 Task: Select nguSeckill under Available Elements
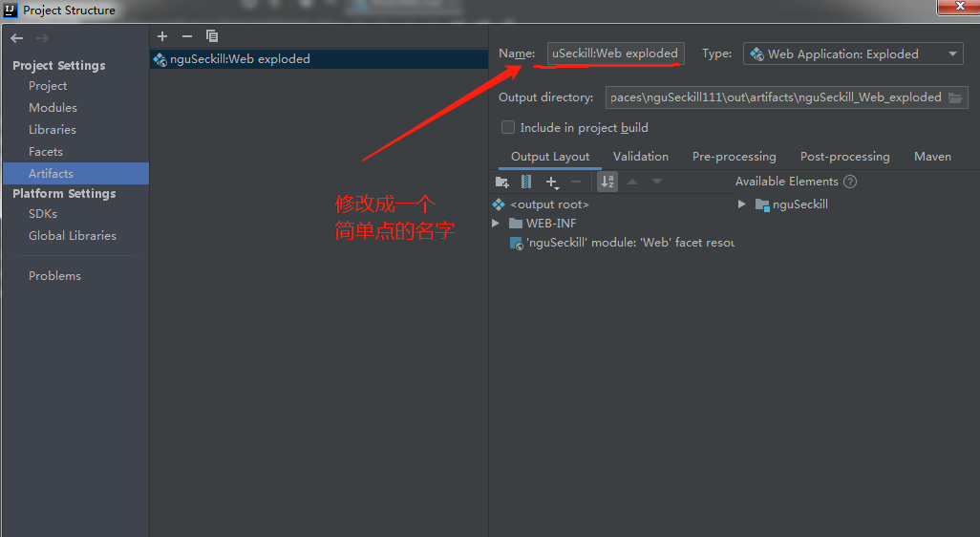pos(792,204)
